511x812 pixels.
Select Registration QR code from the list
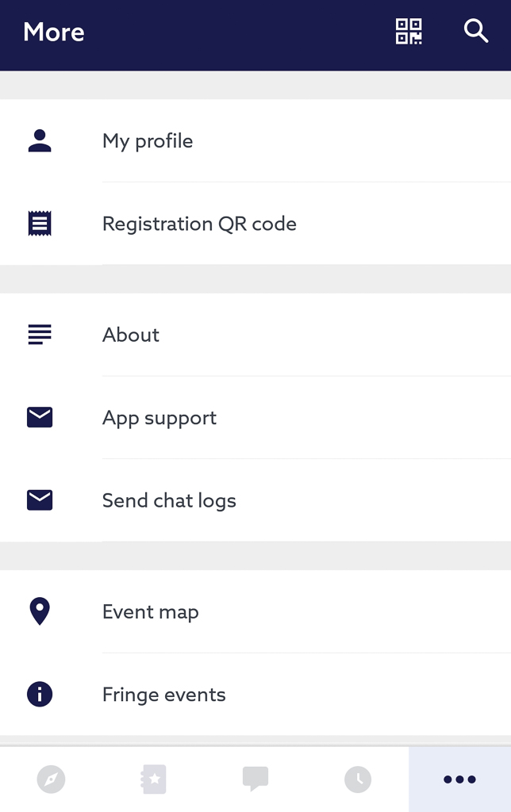click(199, 224)
